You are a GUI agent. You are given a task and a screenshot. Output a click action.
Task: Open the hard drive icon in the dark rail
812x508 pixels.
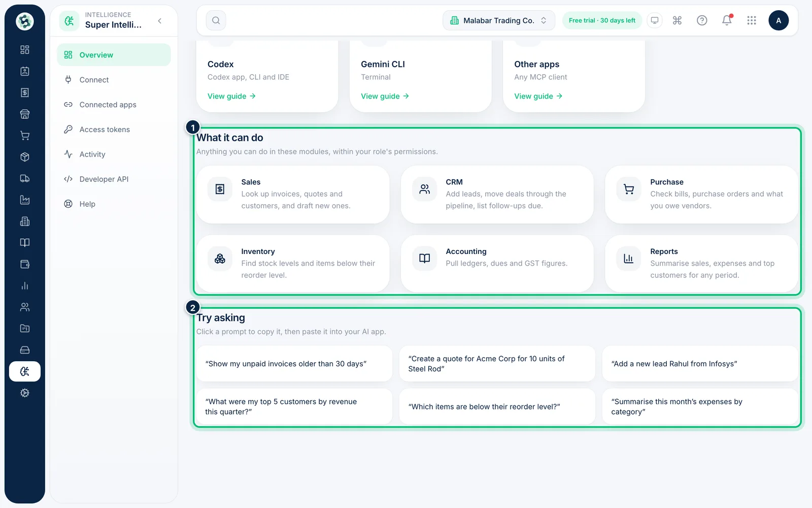(x=24, y=350)
